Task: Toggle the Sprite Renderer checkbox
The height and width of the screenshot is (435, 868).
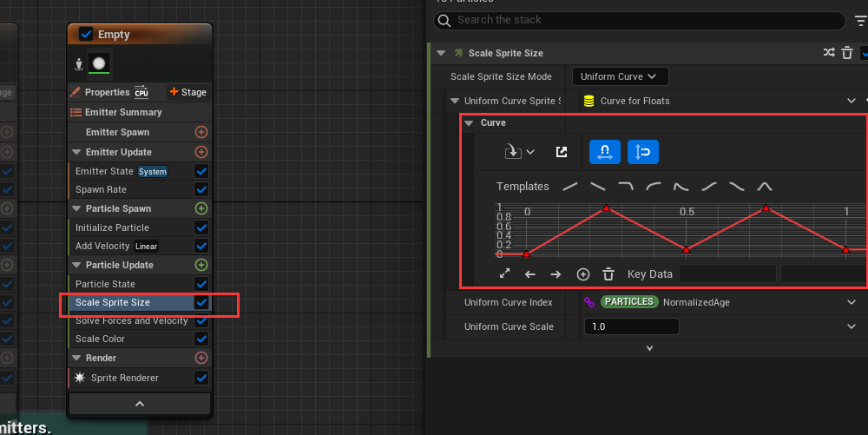Action: 201,378
